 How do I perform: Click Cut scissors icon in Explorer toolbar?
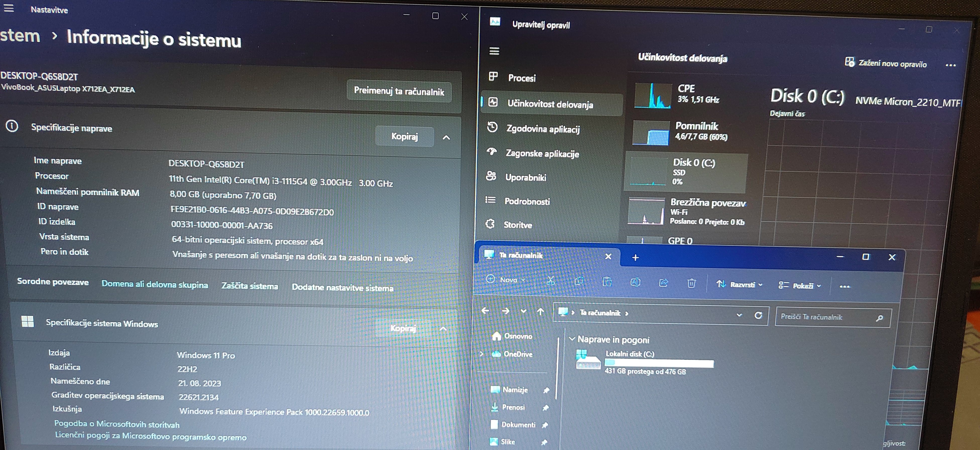point(550,281)
